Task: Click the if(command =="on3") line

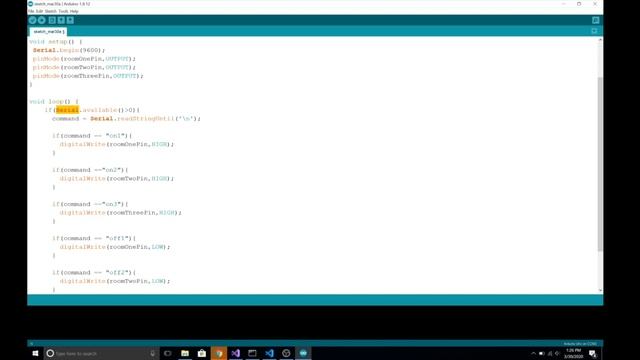Action: coord(90,204)
